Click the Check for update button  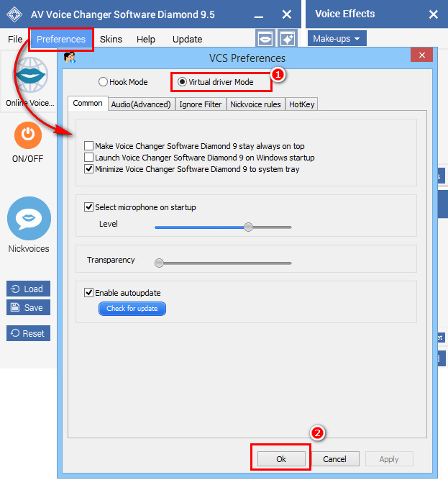(x=132, y=309)
